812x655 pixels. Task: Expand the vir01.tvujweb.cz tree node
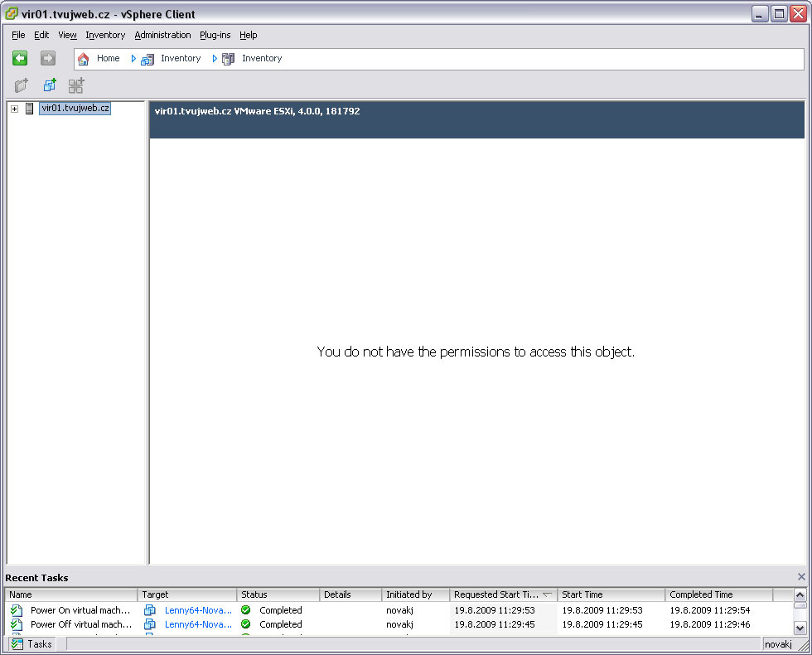click(x=14, y=109)
